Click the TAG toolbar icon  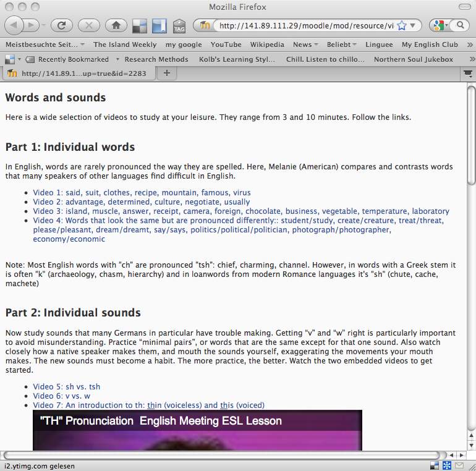[x=179, y=26]
